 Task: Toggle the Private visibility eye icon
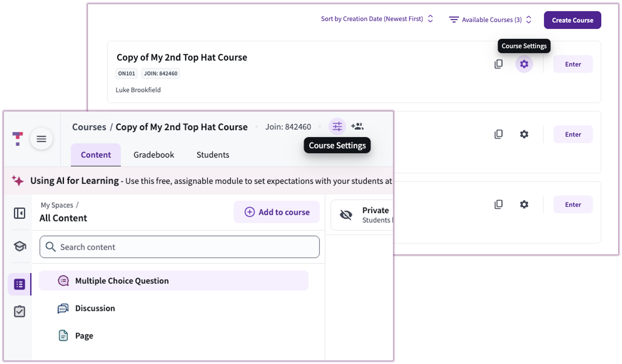[x=346, y=215]
